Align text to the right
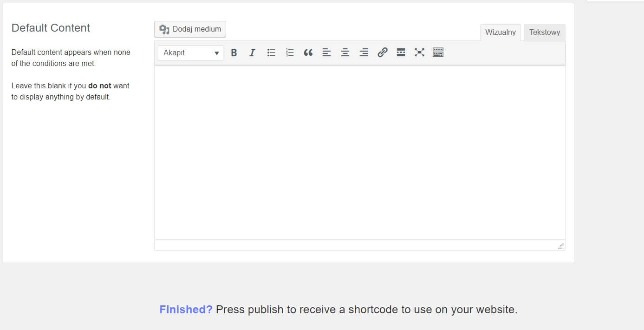644x330 pixels. point(364,52)
